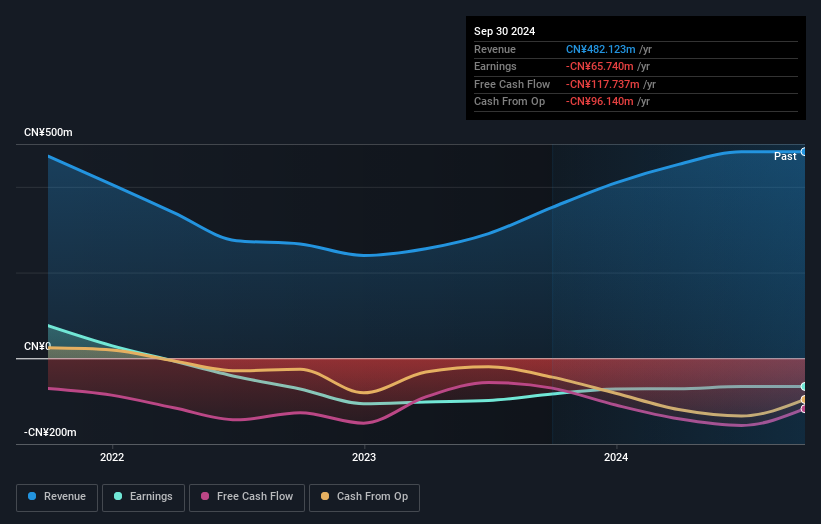821x524 pixels.
Task: Click the -CN¥65.740m earnings value
Action: [600, 66]
